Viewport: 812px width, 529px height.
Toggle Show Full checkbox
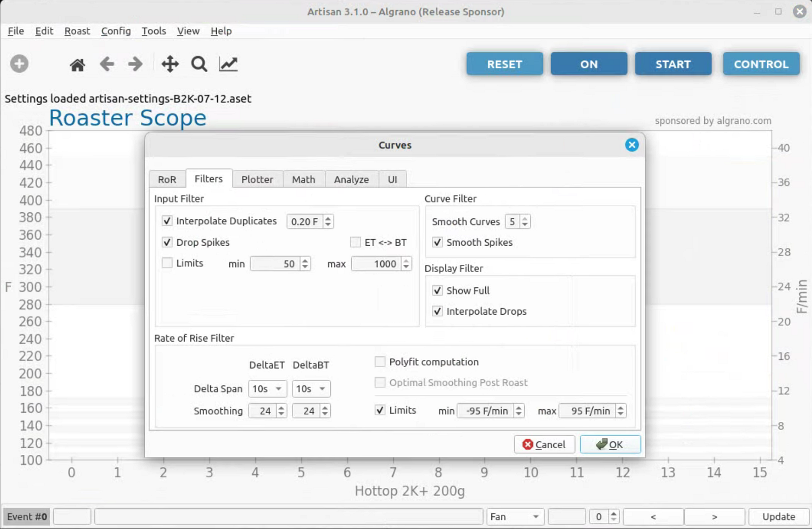coord(437,290)
